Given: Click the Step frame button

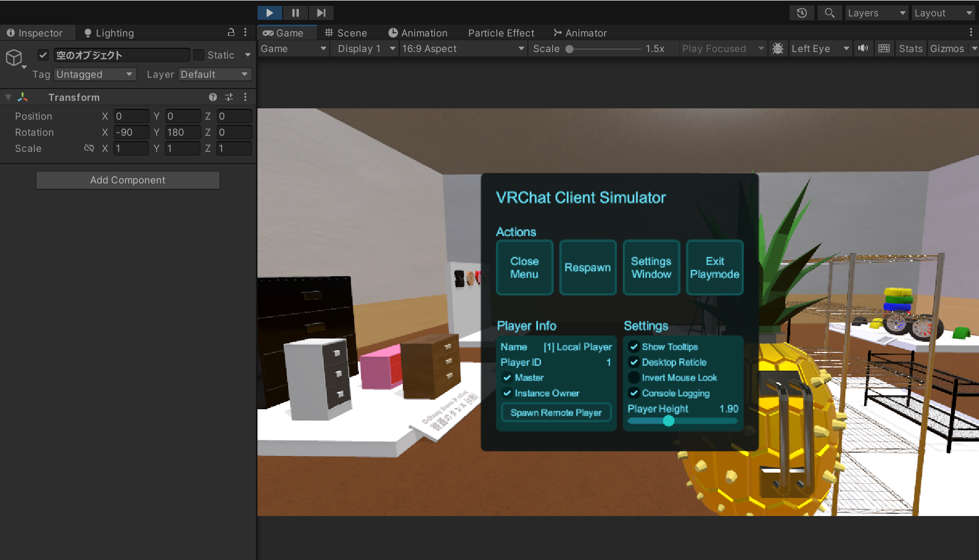Looking at the screenshot, I should coord(321,12).
